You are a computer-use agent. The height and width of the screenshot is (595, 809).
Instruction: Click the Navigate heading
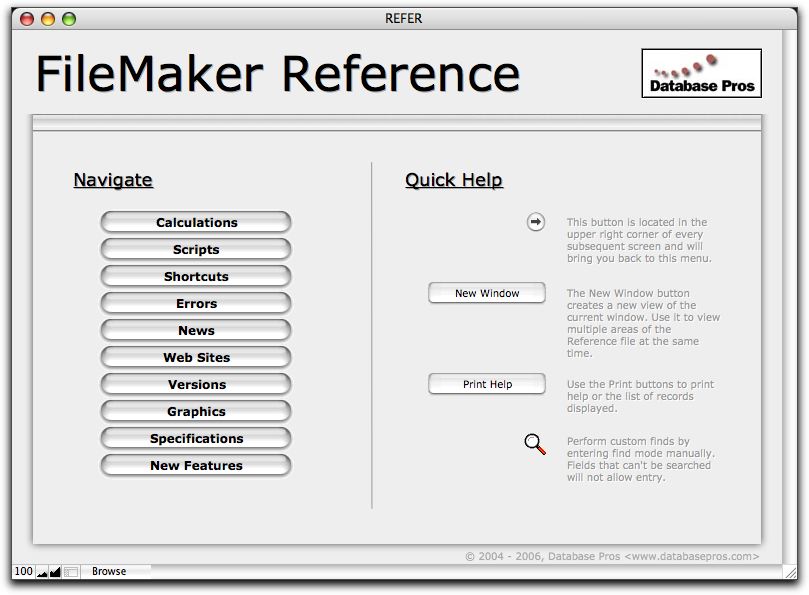click(113, 180)
